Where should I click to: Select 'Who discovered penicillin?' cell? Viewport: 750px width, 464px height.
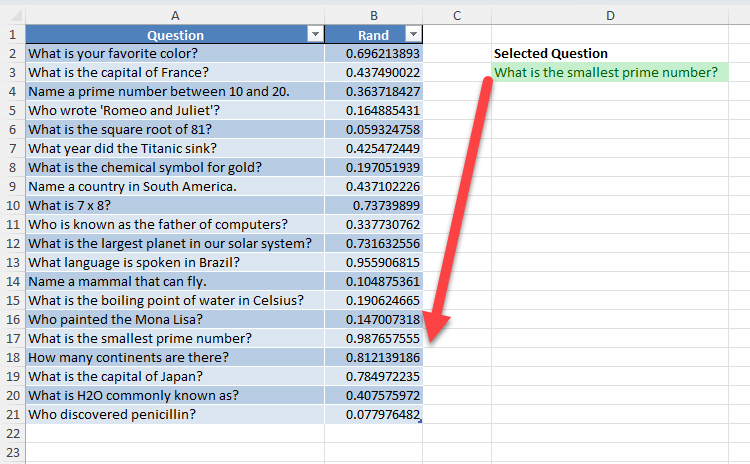(x=175, y=414)
